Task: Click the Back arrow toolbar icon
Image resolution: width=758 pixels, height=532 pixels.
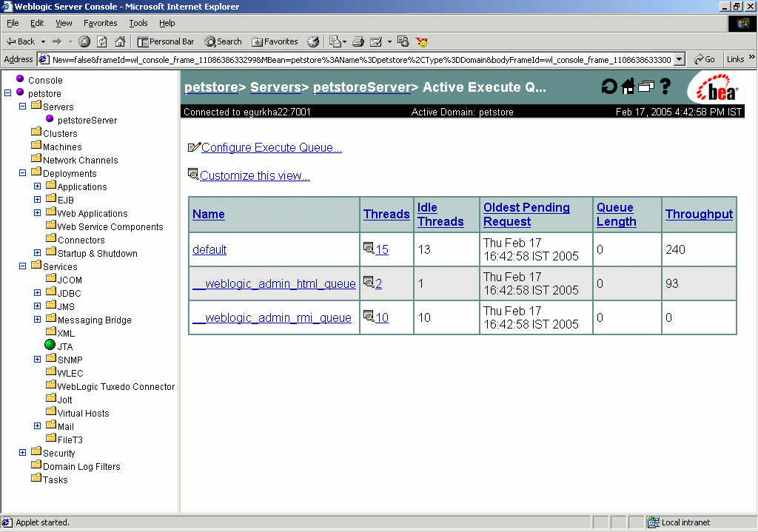Action: tap(10, 41)
